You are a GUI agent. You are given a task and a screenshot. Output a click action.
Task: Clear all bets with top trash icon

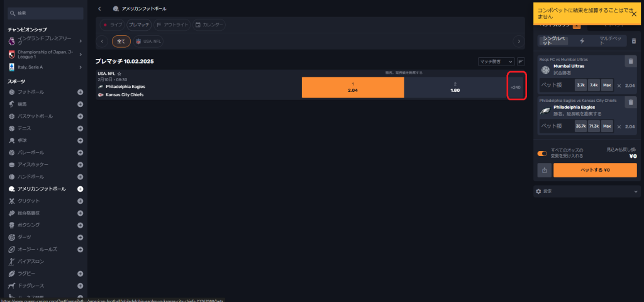click(x=634, y=41)
